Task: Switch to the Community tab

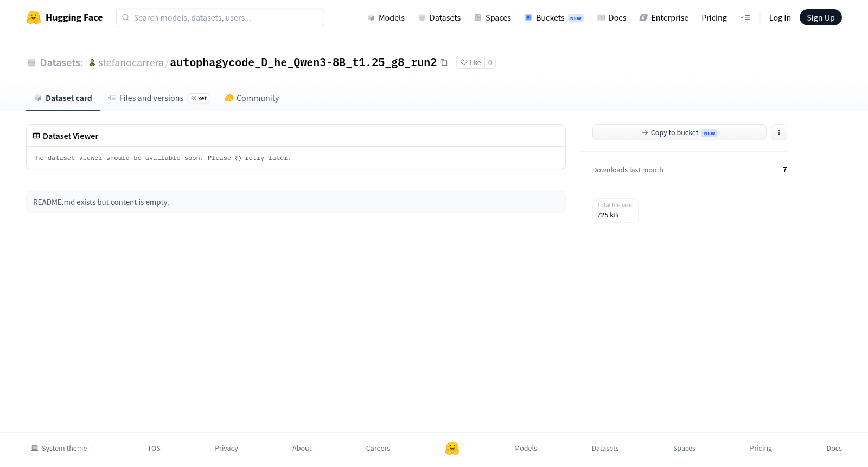Action: [x=252, y=98]
